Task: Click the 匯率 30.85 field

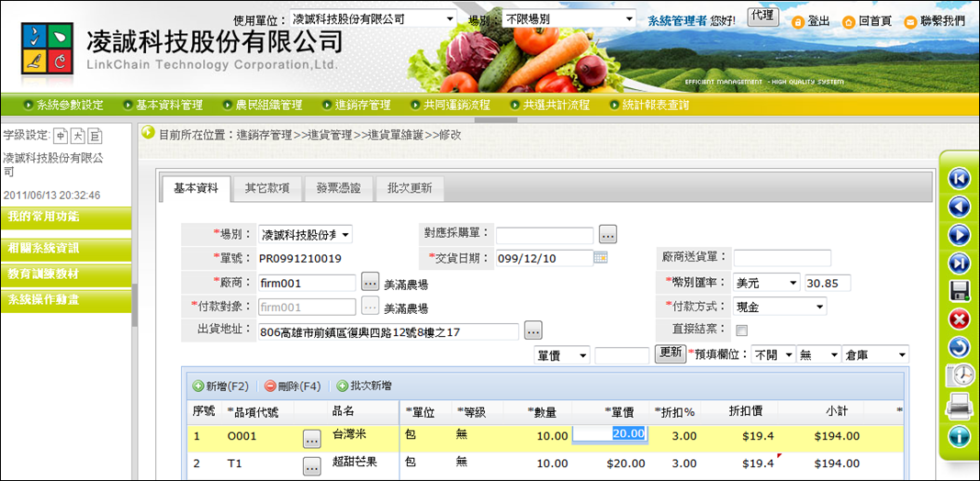Action: [x=828, y=283]
